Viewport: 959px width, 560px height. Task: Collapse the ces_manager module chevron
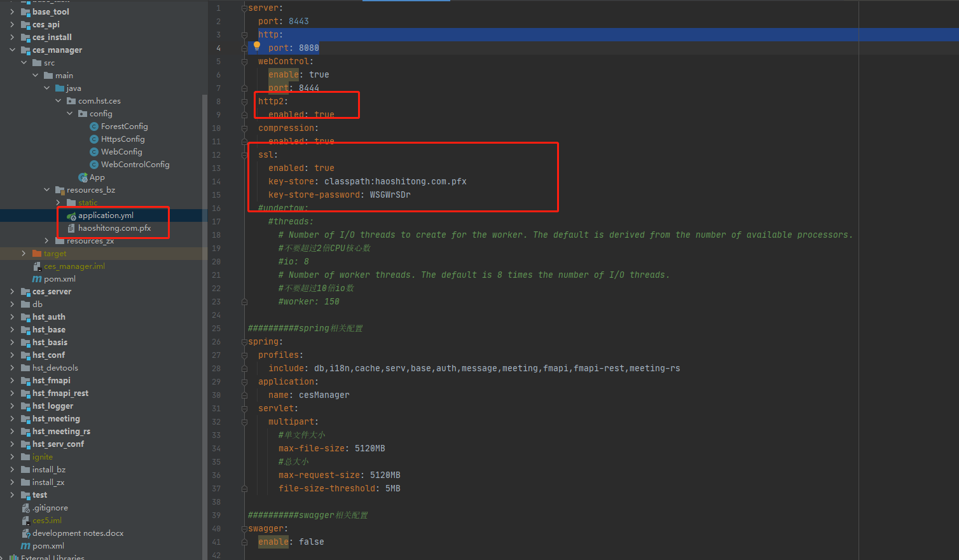coord(12,50)
